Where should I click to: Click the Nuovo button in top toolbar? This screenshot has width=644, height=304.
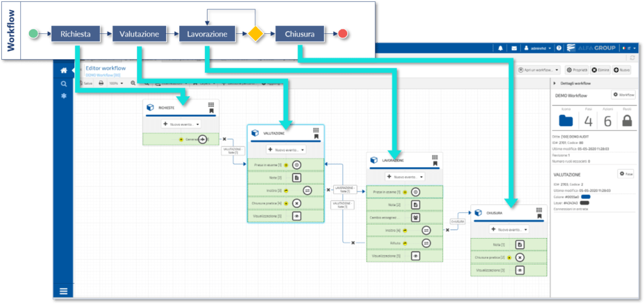pyautogui.click(x=621, y=70)
